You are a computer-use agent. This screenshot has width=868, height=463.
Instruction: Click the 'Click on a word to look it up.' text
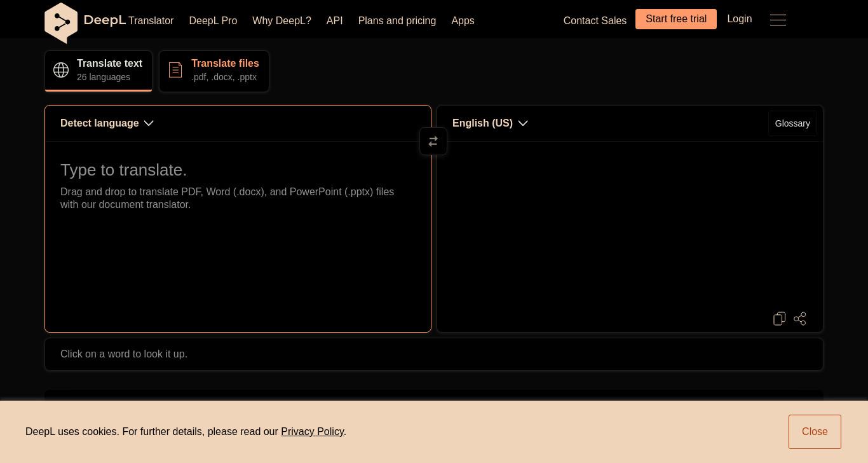124,354
